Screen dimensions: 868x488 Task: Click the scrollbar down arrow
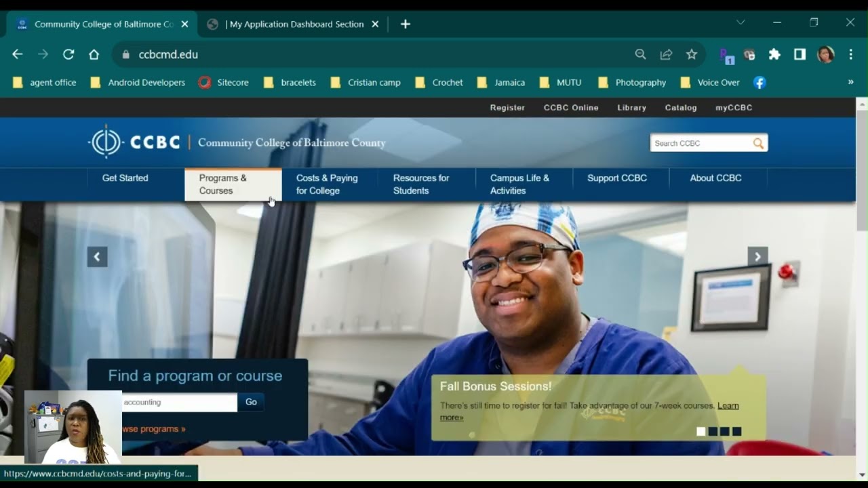tap(862, 474)
